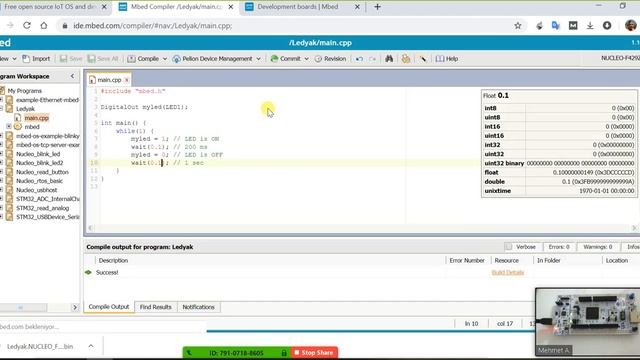
Task: Expand the mbed library node
Action: coord(9,127)
